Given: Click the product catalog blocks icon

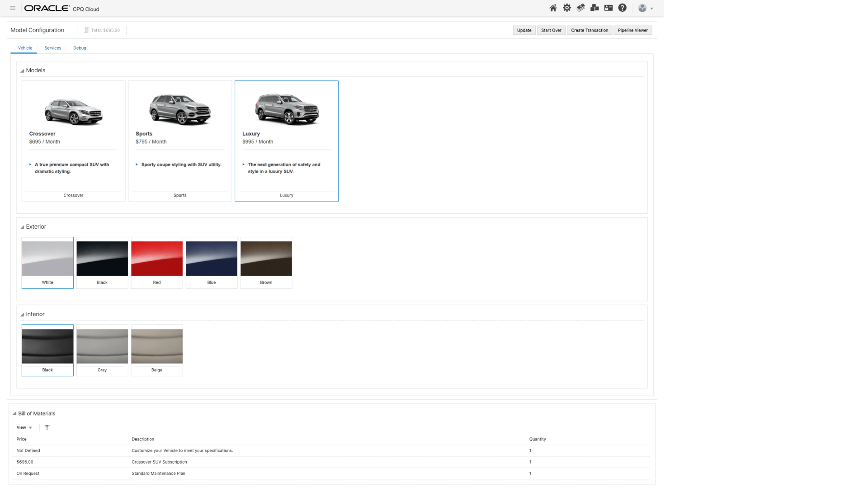Looking at the screenshot, I should [x=595, y=8].
